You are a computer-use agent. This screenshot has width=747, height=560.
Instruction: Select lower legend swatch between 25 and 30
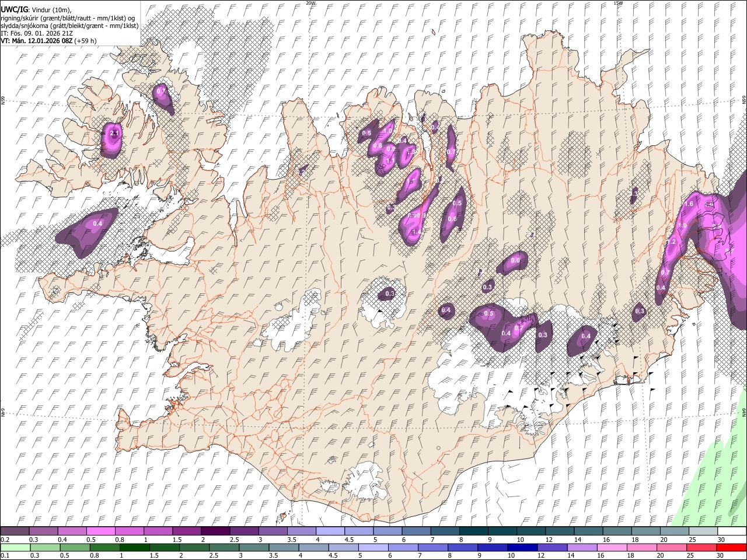tap(701, 547)
